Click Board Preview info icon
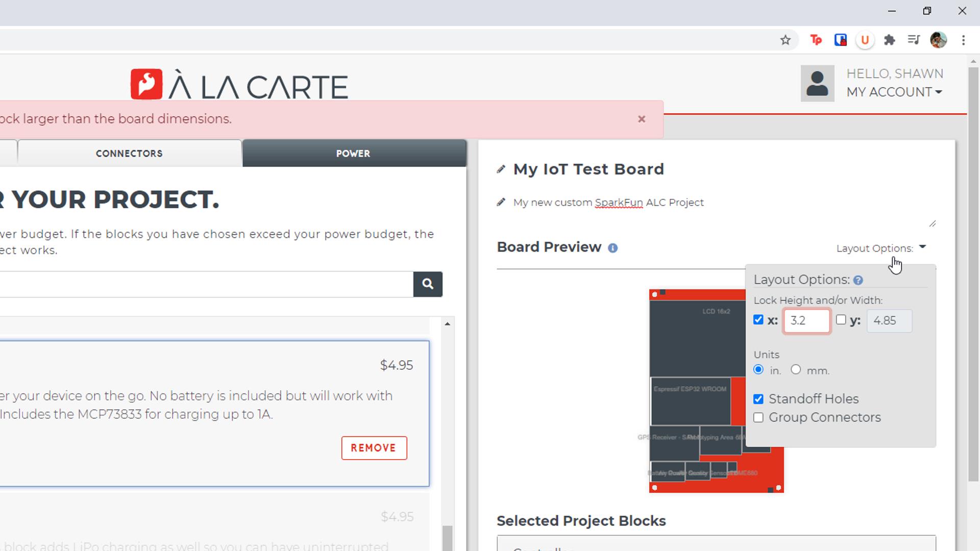Viewport: 980px width, 551px height. 612,248
